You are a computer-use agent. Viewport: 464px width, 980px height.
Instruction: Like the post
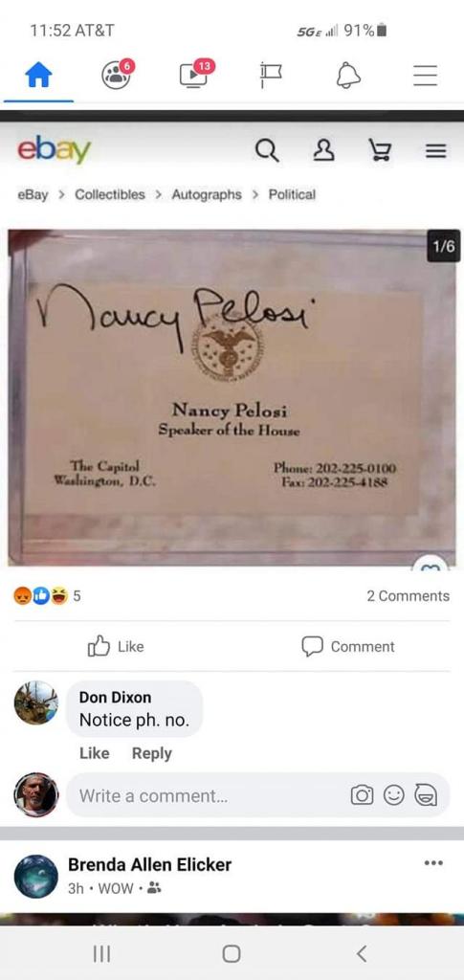pyautogui.click(x=116, y=646)
